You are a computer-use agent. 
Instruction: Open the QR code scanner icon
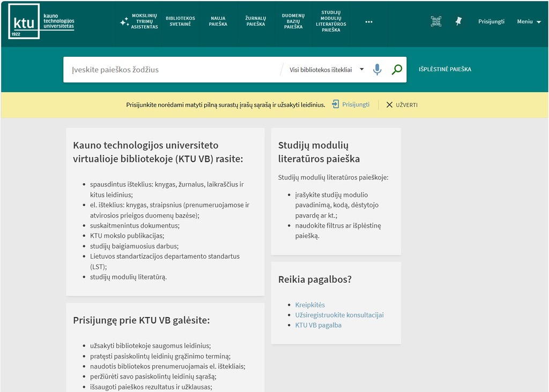coord(436,21)
